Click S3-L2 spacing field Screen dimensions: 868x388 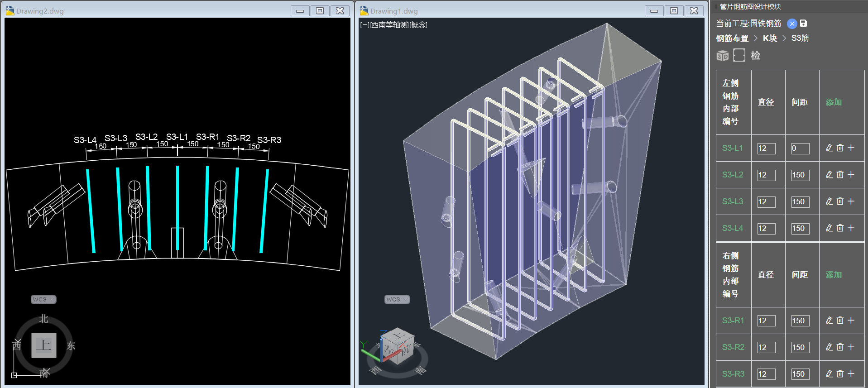pos(800,175)
